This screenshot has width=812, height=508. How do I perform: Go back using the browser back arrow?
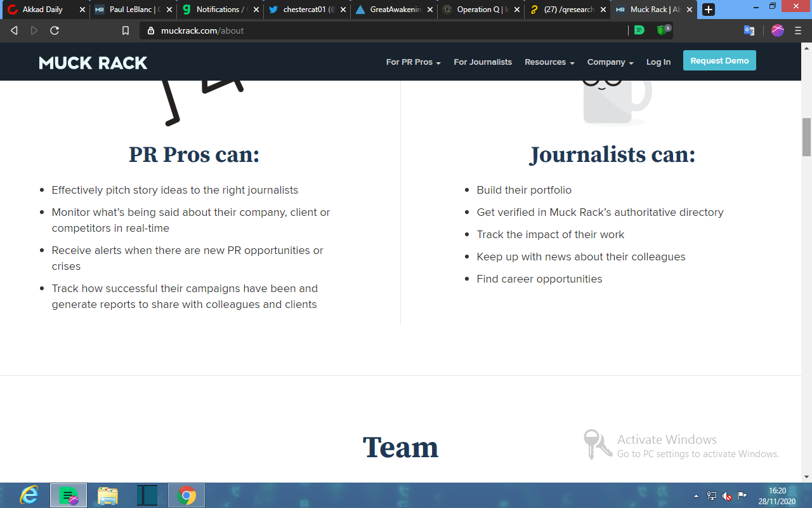point(14,30)
